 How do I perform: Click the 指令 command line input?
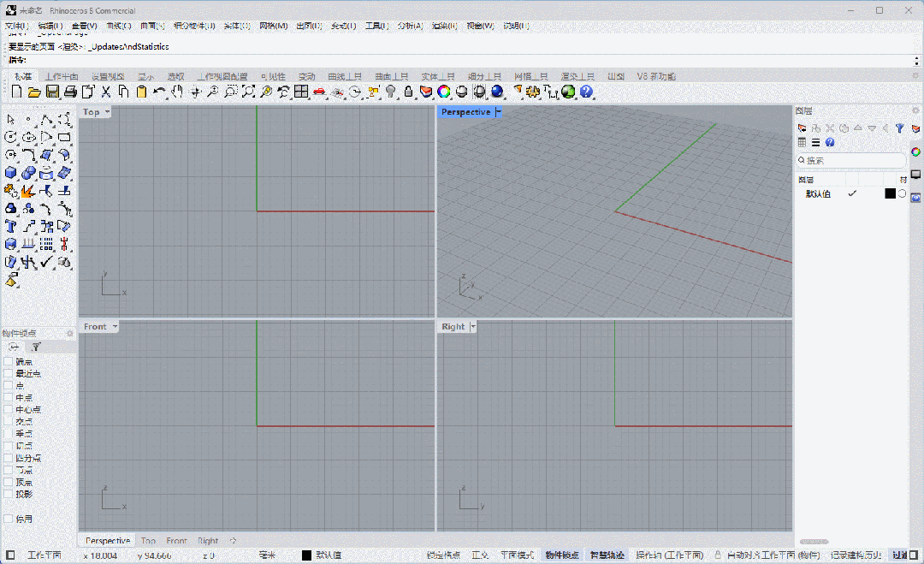click(x=459, y=60)
